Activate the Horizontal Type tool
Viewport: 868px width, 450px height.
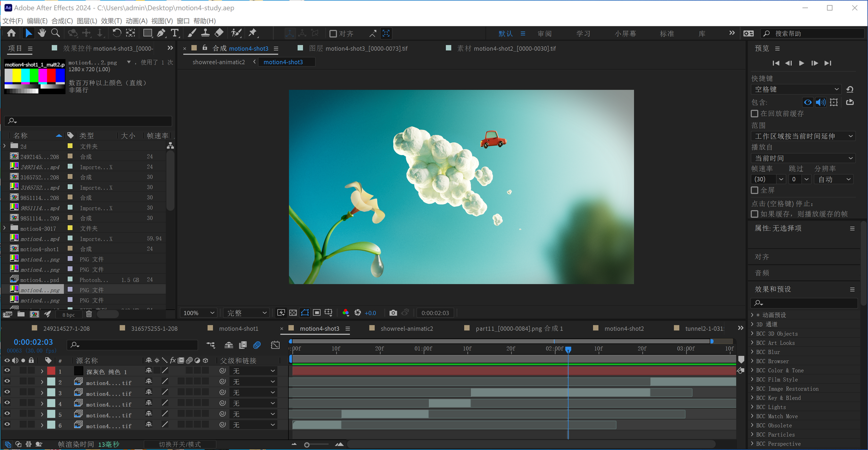click(175, 33)
